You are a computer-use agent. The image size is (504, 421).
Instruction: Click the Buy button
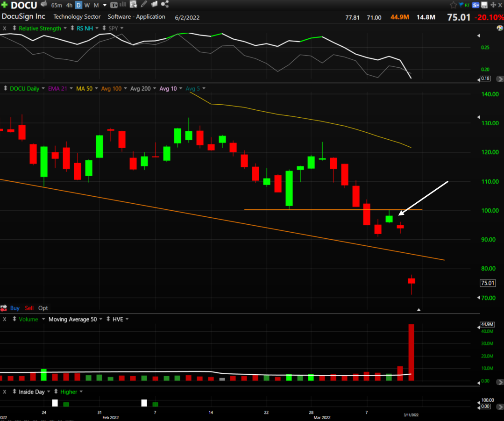coord(15,308)
